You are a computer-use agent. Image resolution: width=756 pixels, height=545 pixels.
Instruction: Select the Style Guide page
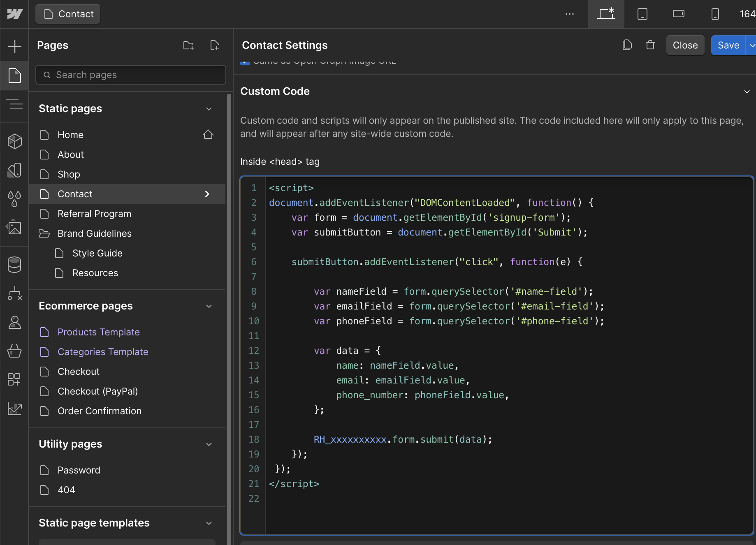pyautogui.click(x=127, y=253)
